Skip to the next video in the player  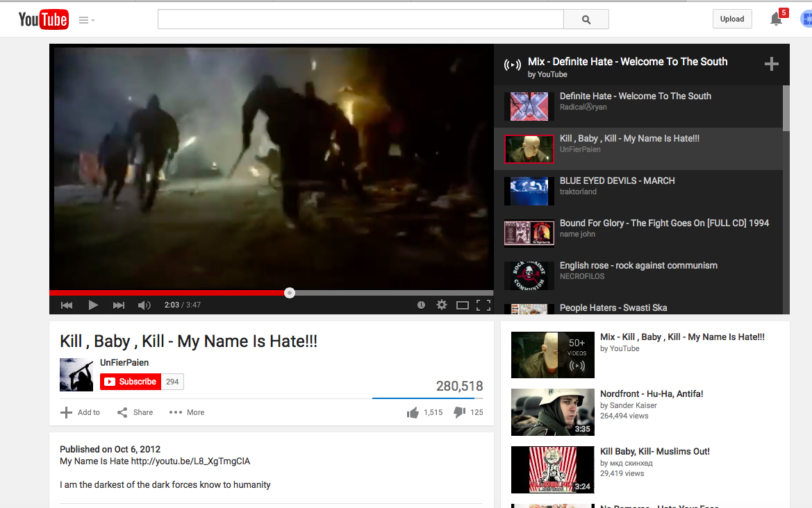click(119, 305)
